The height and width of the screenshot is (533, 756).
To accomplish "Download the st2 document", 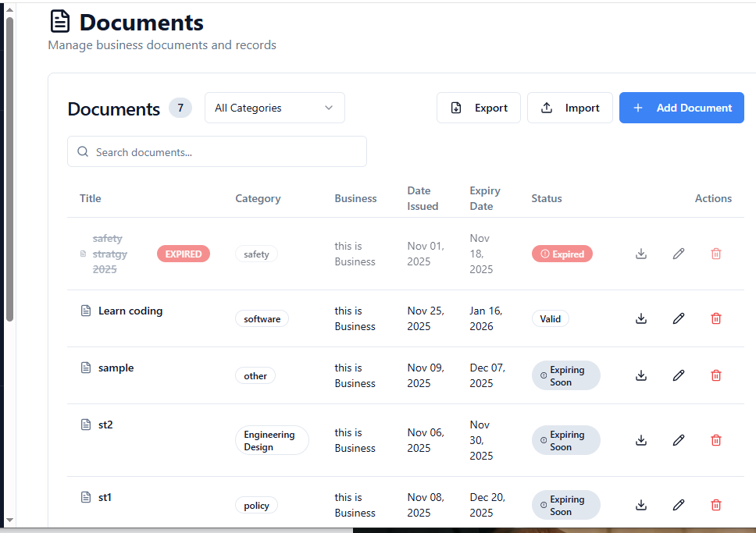I will pos(641,440).
